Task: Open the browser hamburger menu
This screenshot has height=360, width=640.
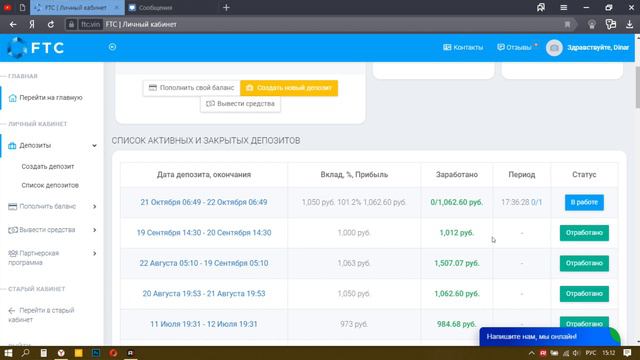Action: 564,8
